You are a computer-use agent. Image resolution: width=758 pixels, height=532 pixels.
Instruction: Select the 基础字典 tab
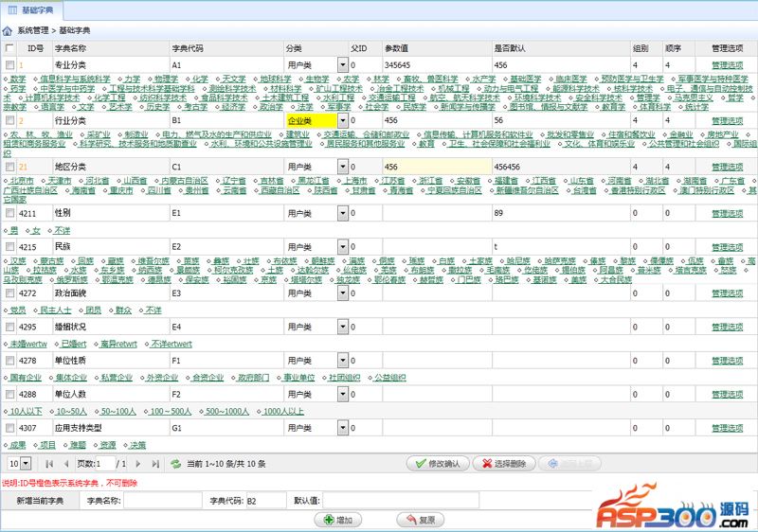click(x=37, y=9)
